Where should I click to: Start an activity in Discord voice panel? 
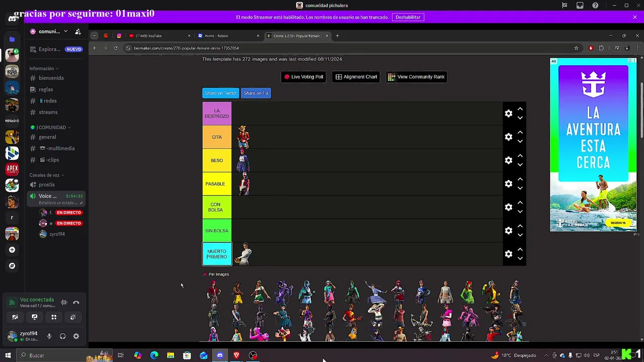pos(54,317)
